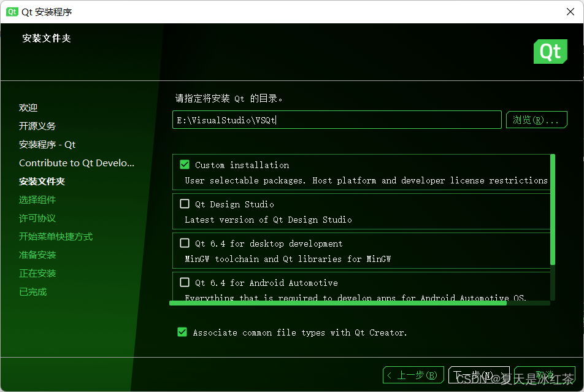Select the 安装程序 - Qt sidebar step
This screenshot has width=584, height=392.
(47, 145)
